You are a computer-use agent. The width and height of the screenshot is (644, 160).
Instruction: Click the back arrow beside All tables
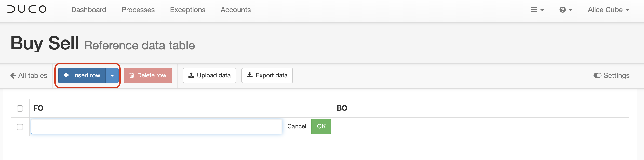coord(13,76)
